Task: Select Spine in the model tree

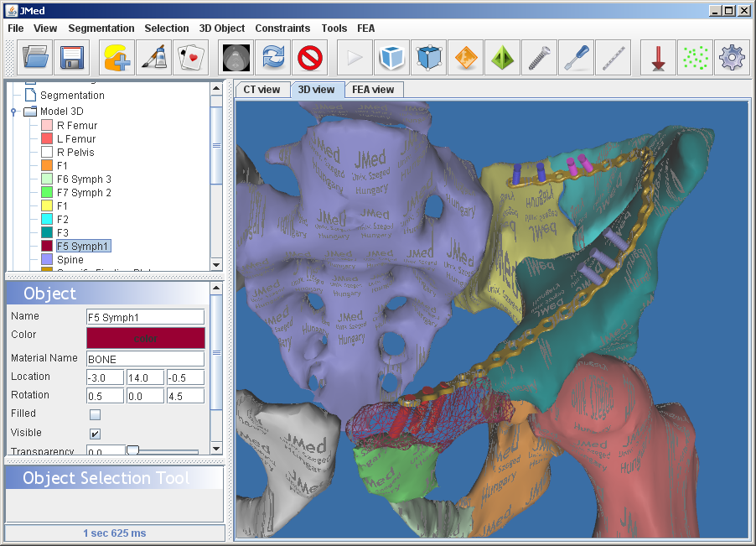Action: coord(70,259)
